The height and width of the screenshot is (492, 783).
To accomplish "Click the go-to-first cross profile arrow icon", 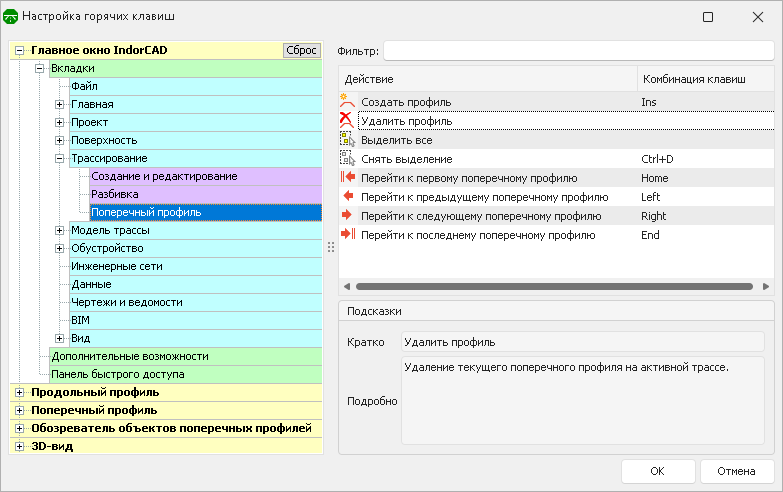I will [347, 178].
